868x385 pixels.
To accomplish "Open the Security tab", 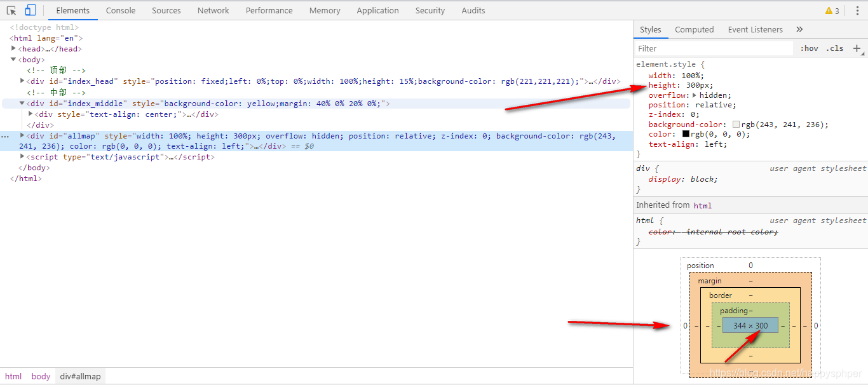I will tap(430, 11).
